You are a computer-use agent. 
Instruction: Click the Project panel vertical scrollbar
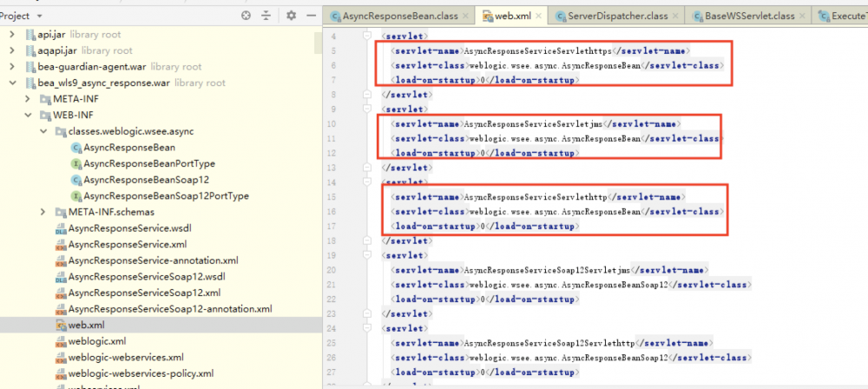(x=318, y=43)
